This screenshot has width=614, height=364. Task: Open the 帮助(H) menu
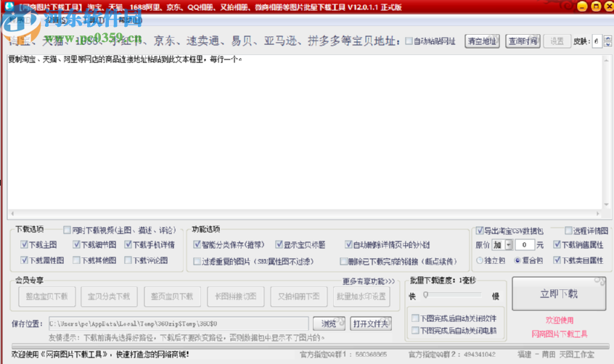click(x=129, y=20)
